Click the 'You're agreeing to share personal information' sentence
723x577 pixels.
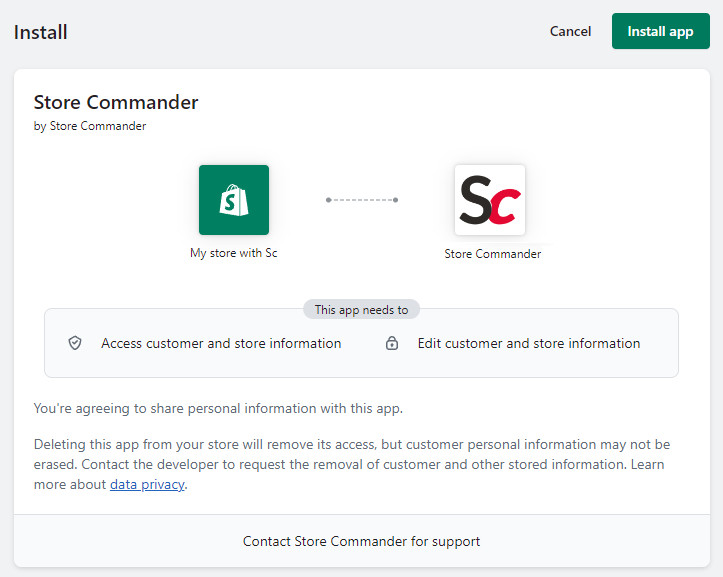pos(218,409)
